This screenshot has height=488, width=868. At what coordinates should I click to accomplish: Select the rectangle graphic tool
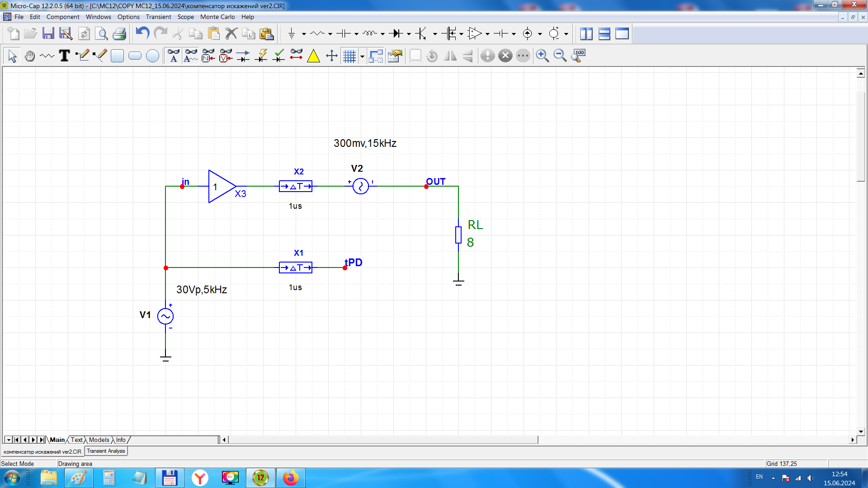click(117, 56)
